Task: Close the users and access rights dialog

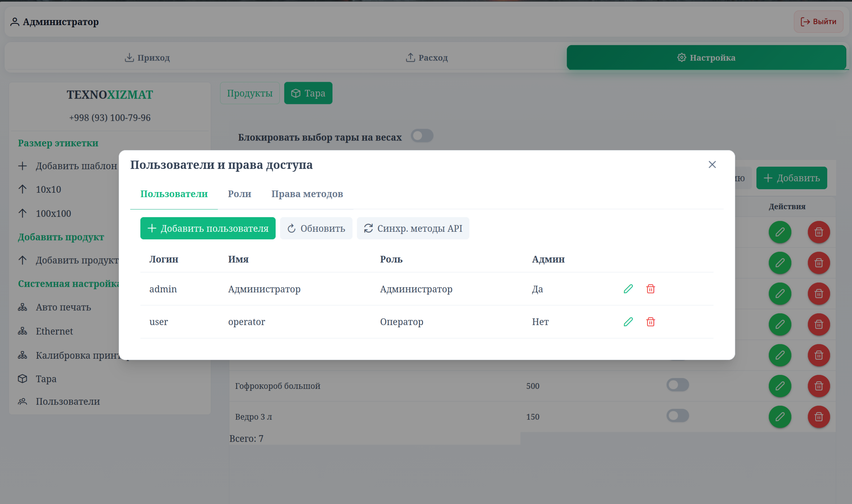Action: point(712,165)
